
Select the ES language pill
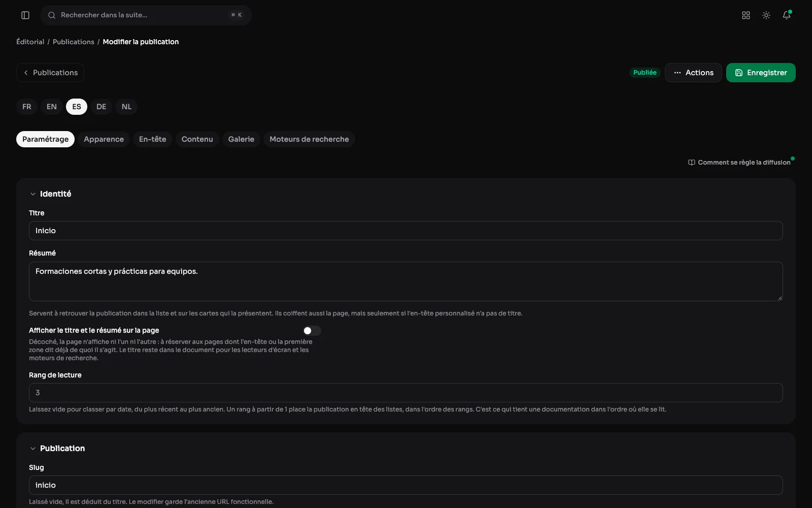(x=77, y=107)
